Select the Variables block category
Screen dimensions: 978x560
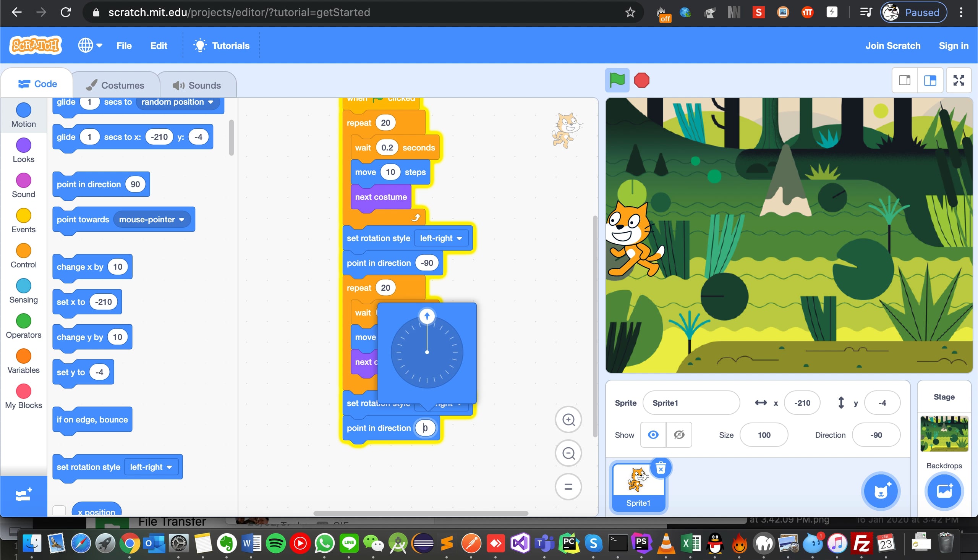[x=23, y=361]
